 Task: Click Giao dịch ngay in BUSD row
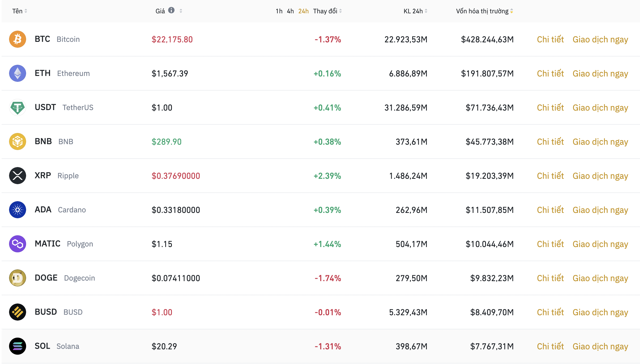pyautogui.click(x=600, y=312)
